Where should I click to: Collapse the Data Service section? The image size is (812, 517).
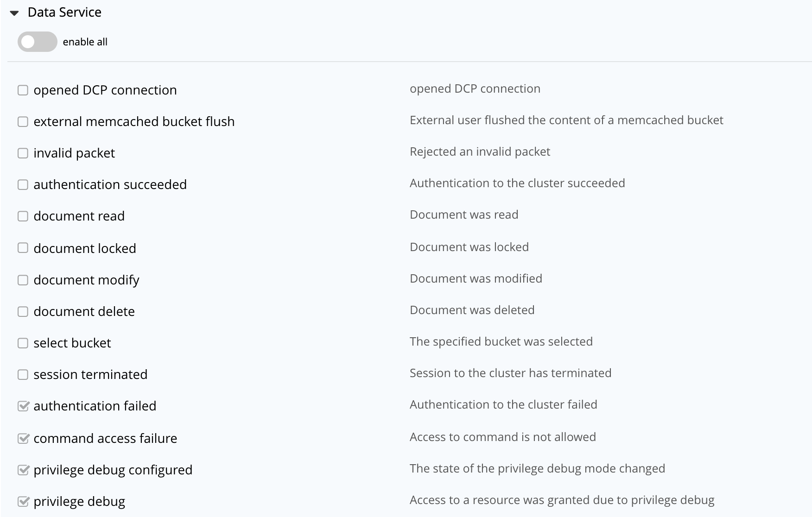[x=14, y=13]
